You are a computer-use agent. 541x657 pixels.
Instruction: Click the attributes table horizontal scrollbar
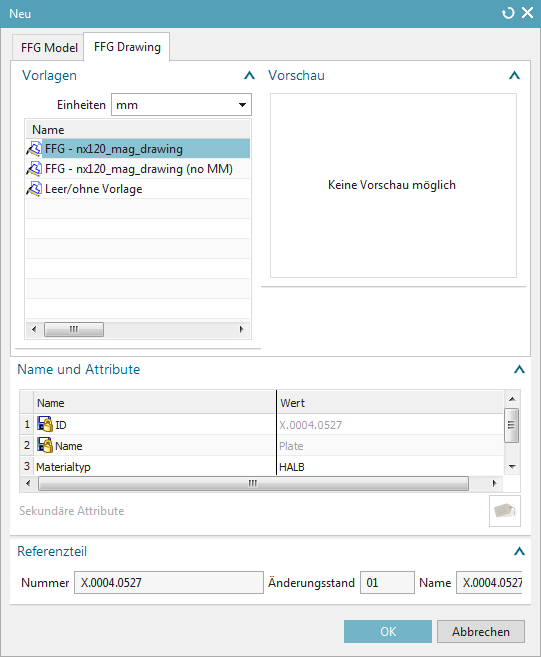(x=253, y=483)
